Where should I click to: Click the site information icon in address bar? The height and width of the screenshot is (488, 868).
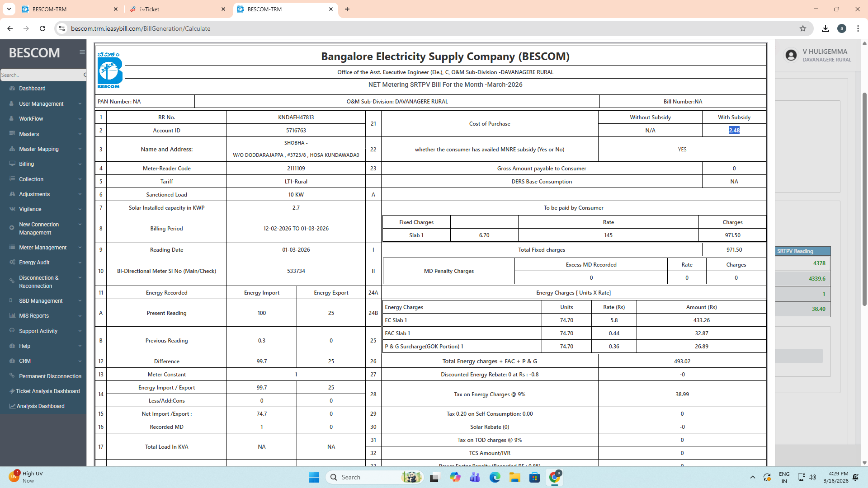62,28
